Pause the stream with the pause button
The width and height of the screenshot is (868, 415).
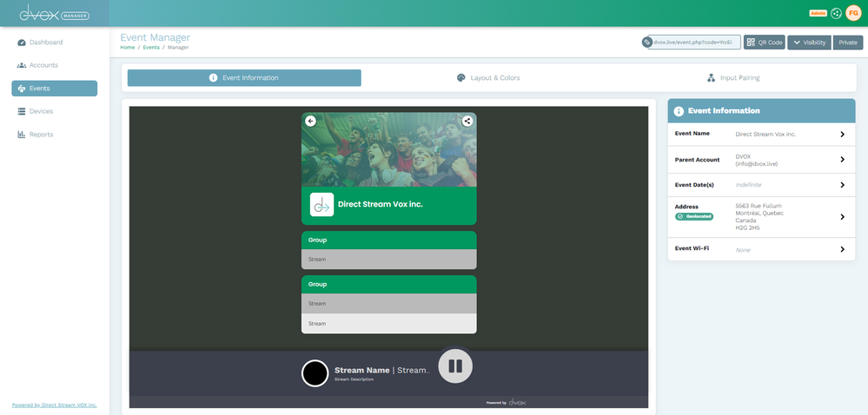click(x=454, y=366)
